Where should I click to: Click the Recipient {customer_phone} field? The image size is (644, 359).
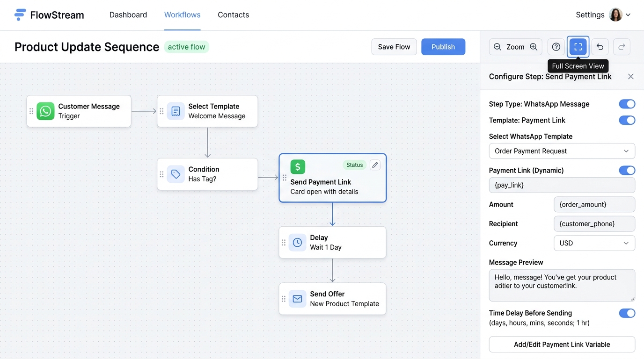594,224
